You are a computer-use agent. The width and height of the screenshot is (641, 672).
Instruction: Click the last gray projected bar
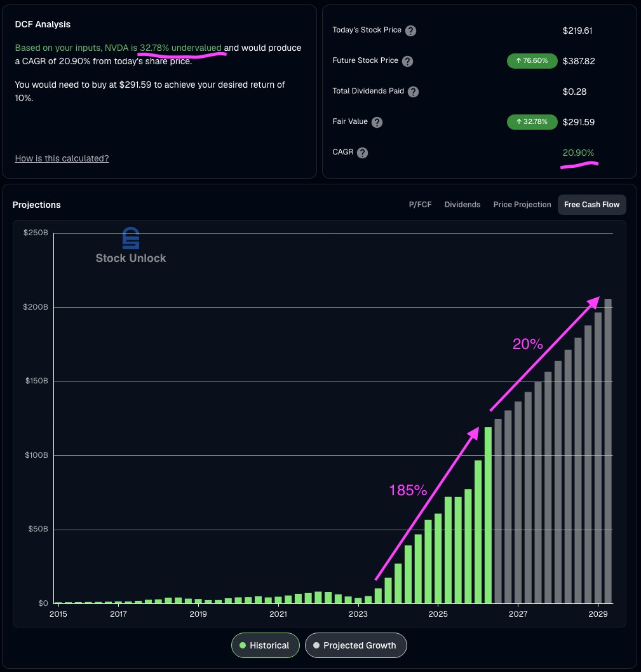click(x=608, y=451)
